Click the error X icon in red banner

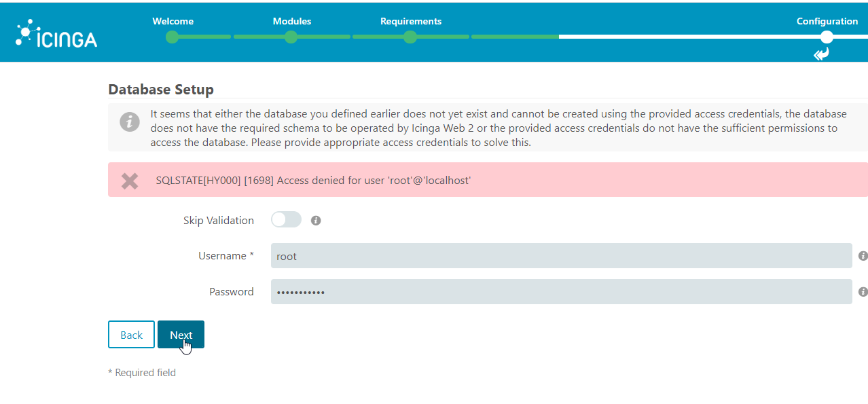(x=130, y=181)
